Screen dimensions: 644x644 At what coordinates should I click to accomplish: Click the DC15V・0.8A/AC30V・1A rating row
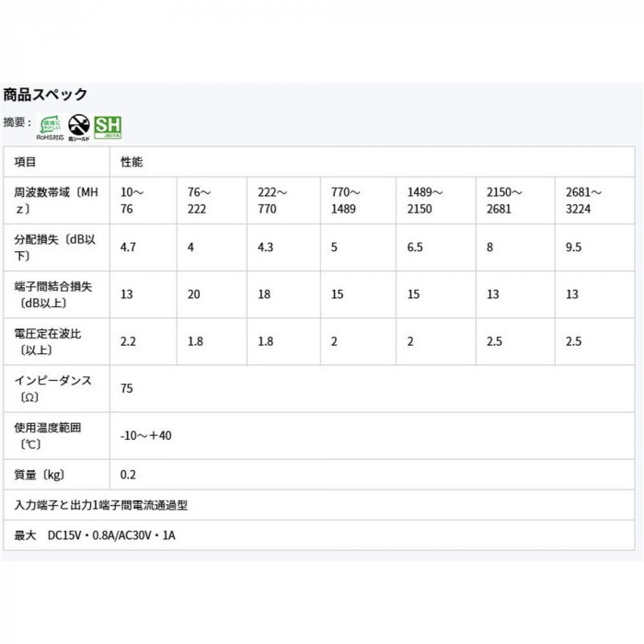[x=319, y=535]
